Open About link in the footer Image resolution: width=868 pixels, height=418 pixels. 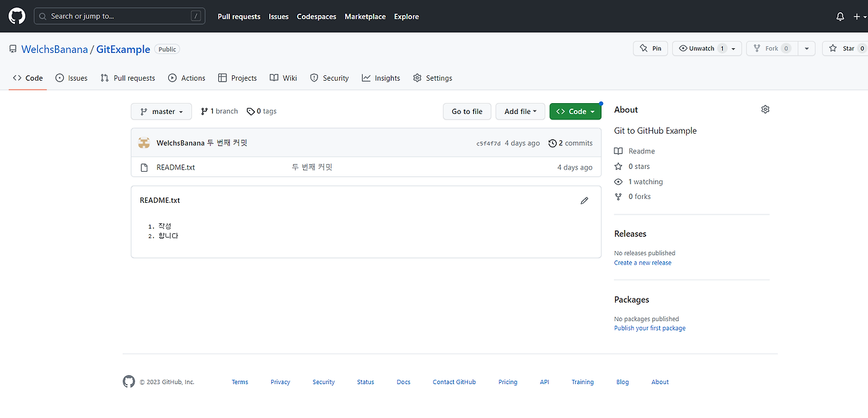(660, 382)
